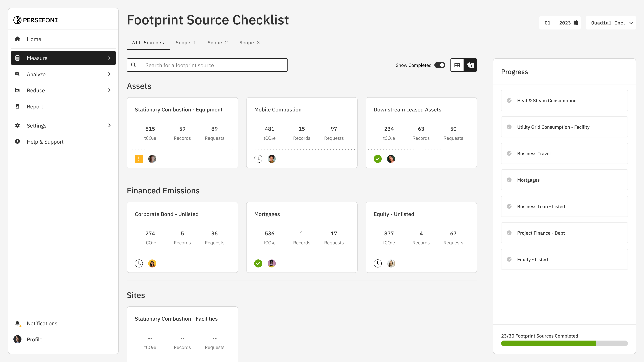Check the Heat & Steam Consumption item
Viewport: 644px width, 362px height.
click(509, 100)
